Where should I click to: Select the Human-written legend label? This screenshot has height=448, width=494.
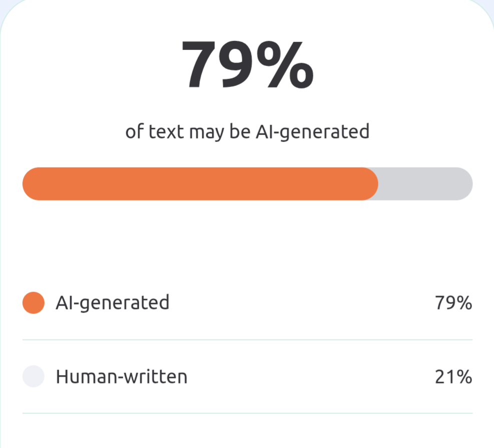tap(122, 376)
